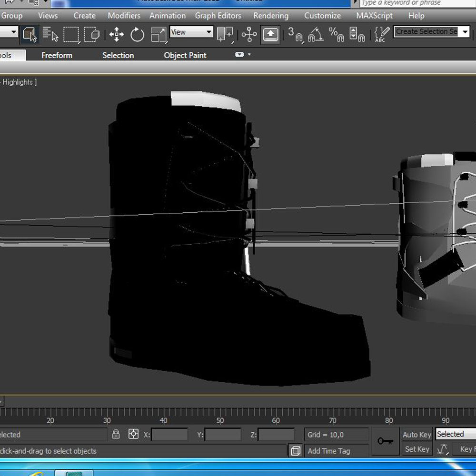Click the Set Keys key icon button
Screen dimensions: 476x476
click(x=385, y=441)
